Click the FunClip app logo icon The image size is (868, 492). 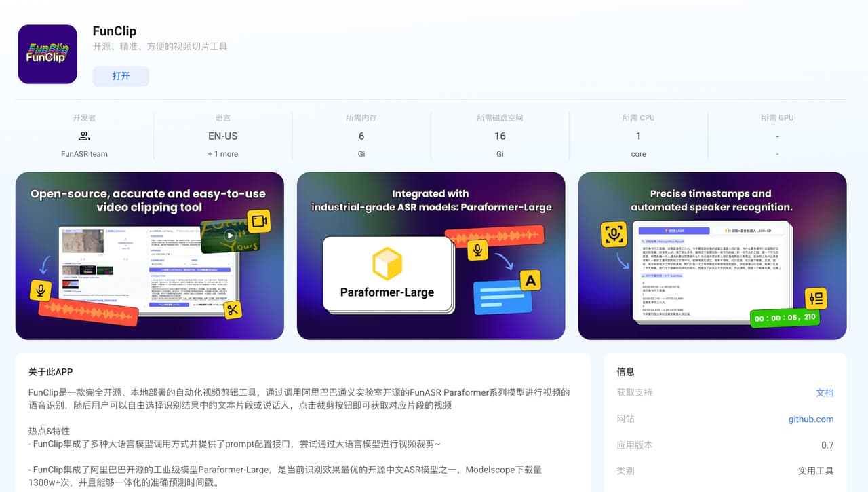tap(47, 54)
